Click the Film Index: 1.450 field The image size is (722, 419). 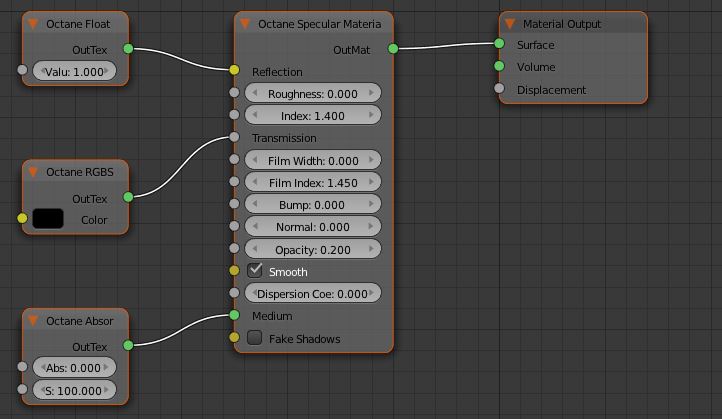tap(313, 182)
